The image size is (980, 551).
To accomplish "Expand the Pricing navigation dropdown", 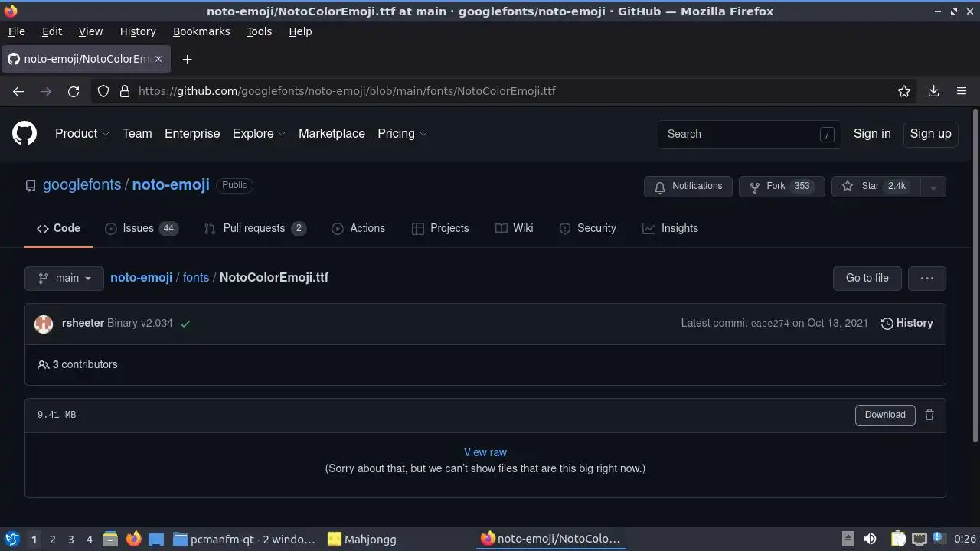I will tap(402, 133).
